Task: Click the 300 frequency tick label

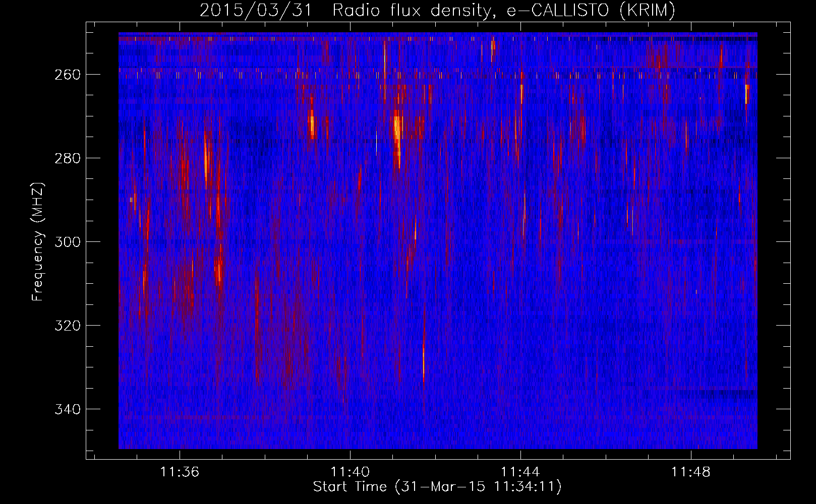Action: pos(68,242)
